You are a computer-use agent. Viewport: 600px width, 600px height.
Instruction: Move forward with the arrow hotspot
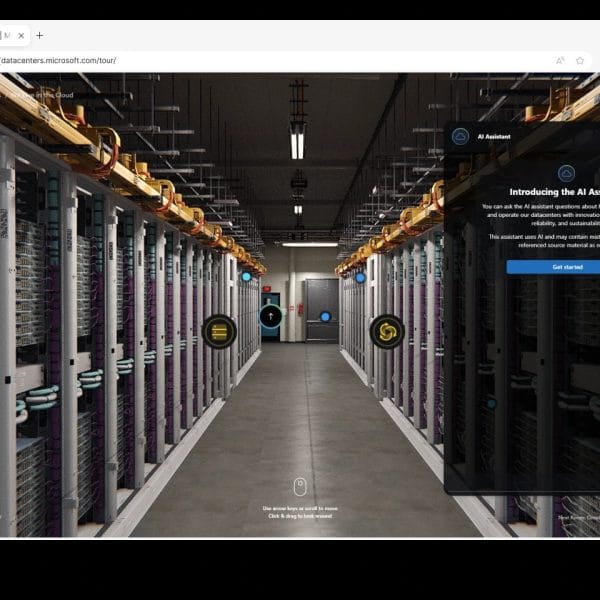tap(271, 316)
